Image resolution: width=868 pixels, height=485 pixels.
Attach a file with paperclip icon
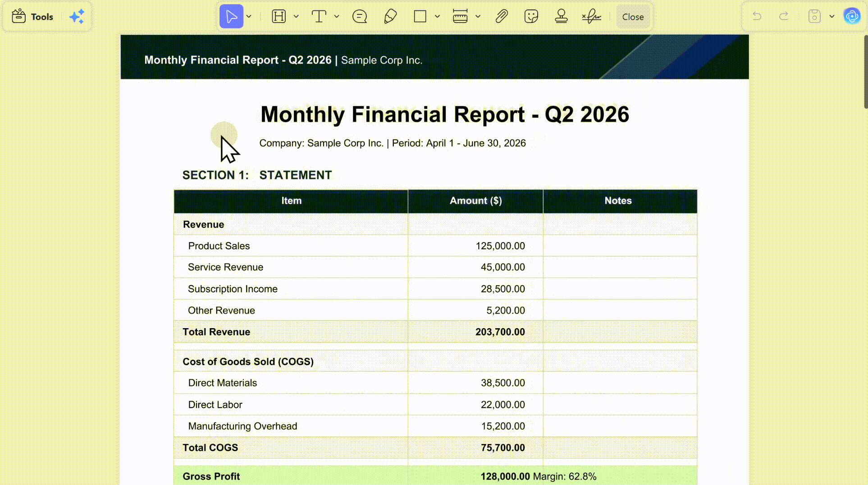click(502, 17)
